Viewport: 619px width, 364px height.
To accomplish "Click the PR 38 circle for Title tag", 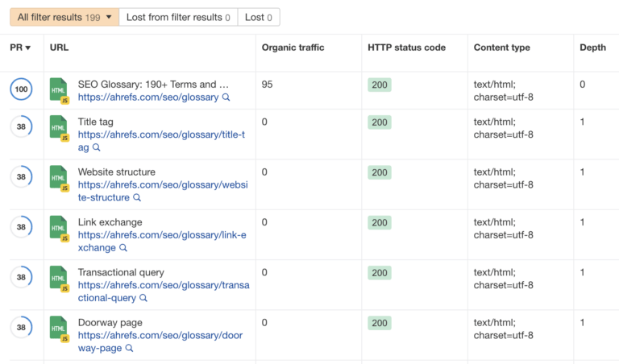I will [22, 126].
